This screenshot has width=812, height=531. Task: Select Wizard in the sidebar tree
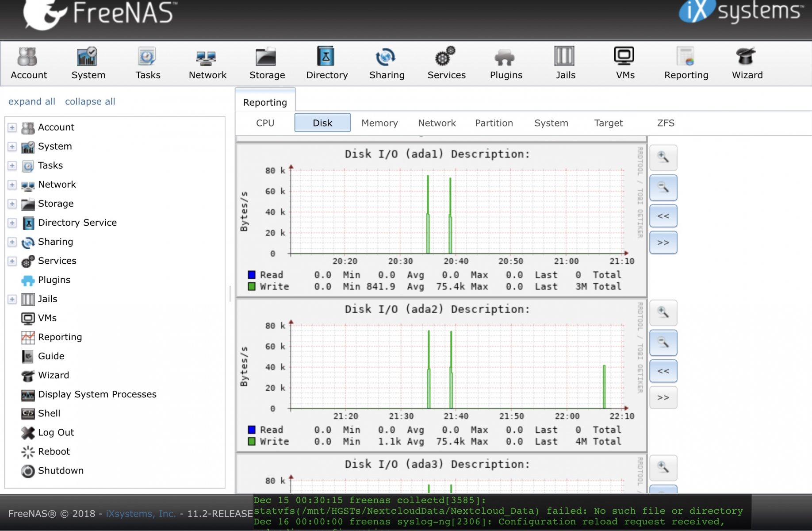click(x=54, y=375)
